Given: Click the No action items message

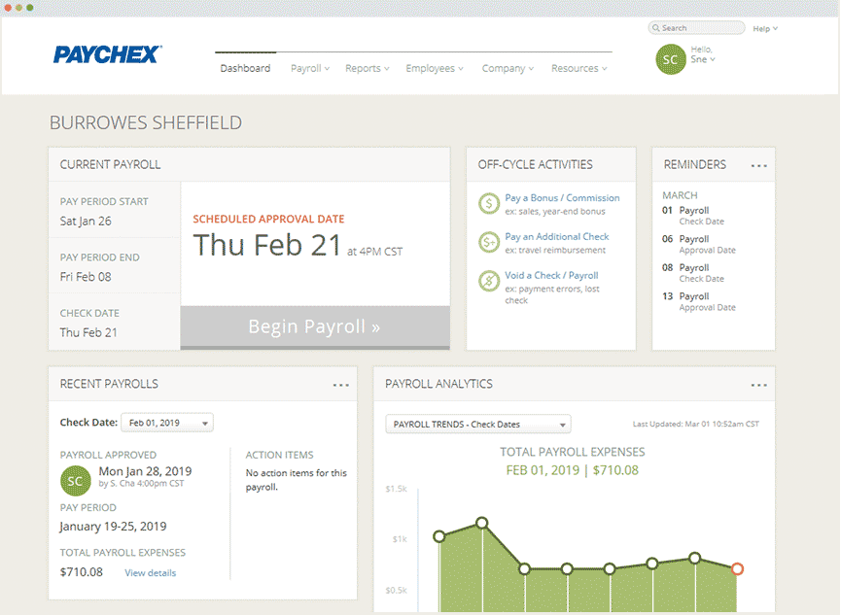Looking at the screenshot, I should [297, 480].
